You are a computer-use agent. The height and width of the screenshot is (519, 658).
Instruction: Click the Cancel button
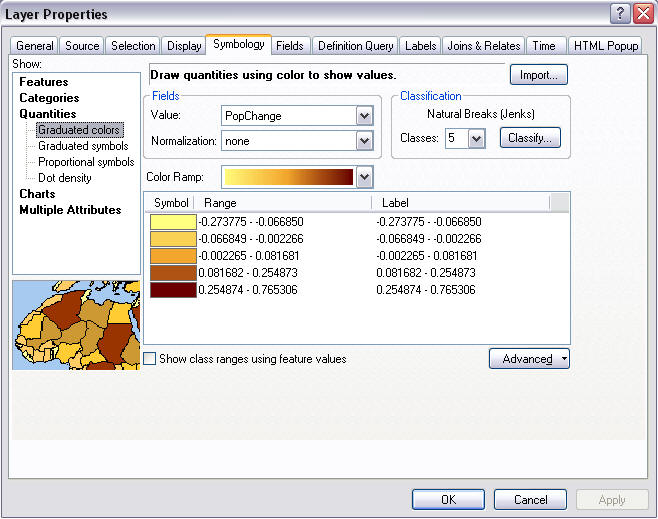[530, 500]
